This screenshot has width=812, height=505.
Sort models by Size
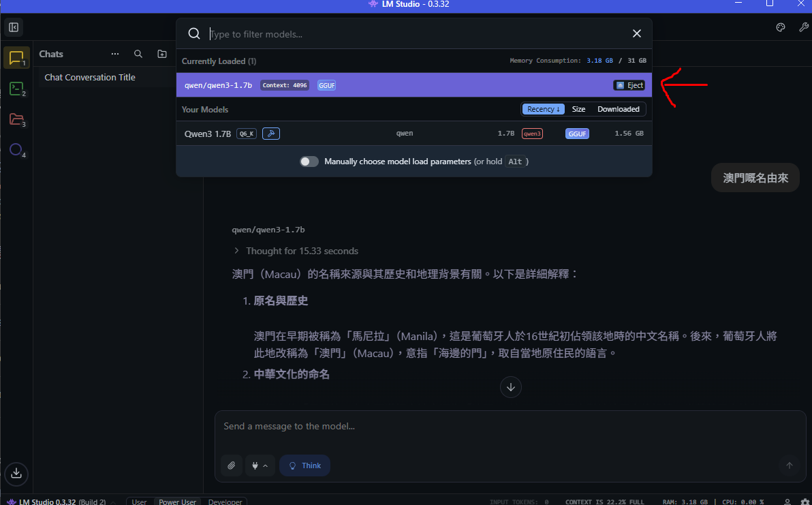(578, 109)
